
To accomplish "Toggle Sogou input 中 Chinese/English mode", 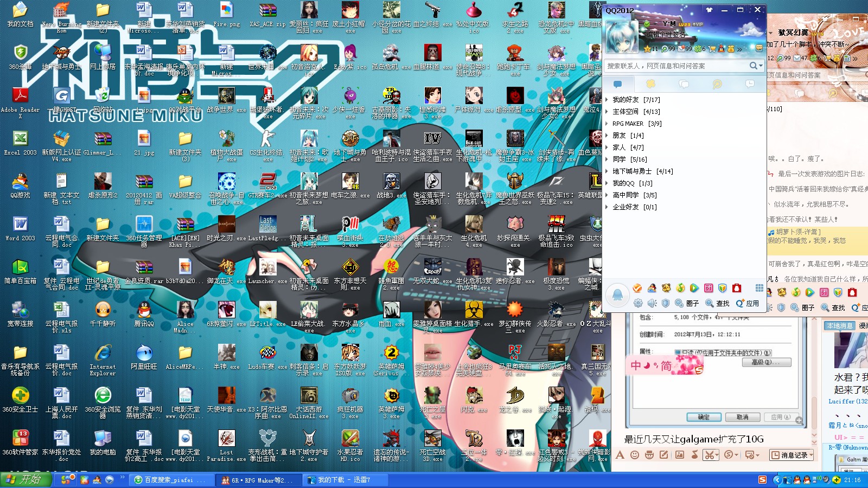I will (x=636, y=365).
